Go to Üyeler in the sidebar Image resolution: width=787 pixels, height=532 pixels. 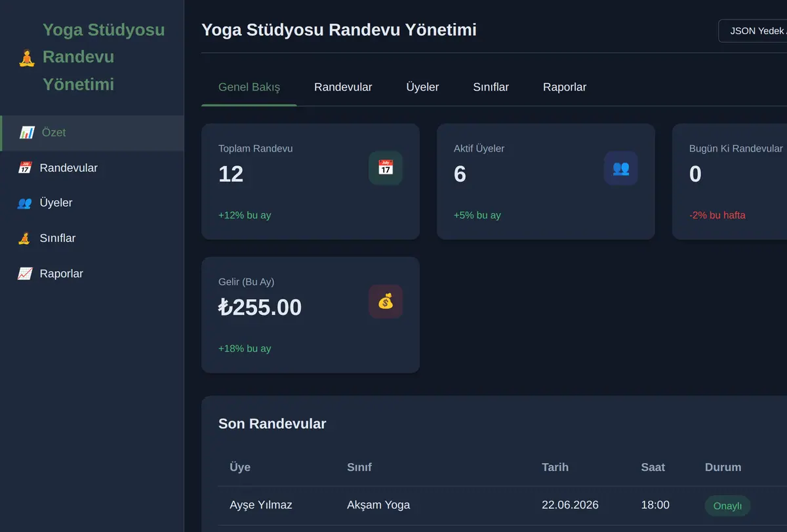(92, 203)
